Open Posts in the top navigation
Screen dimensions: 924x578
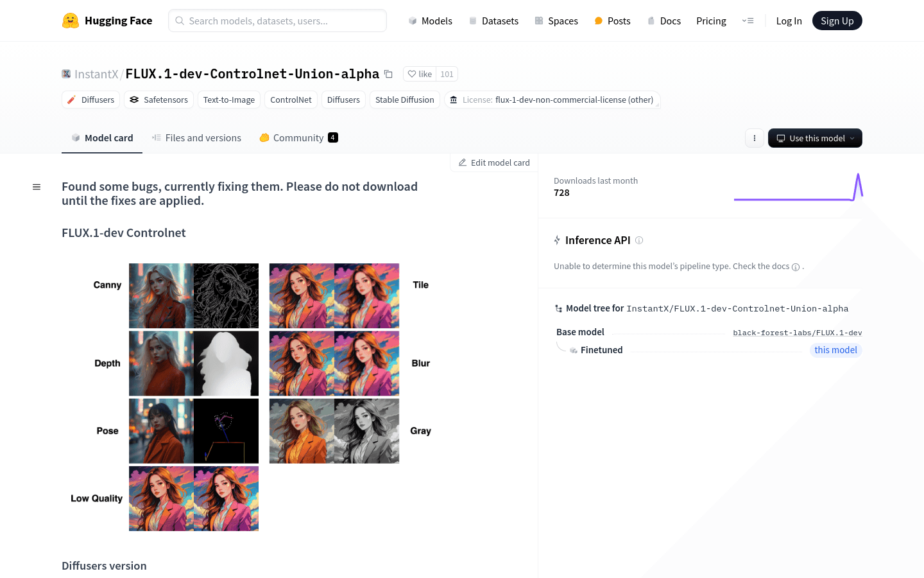(612, 21)
